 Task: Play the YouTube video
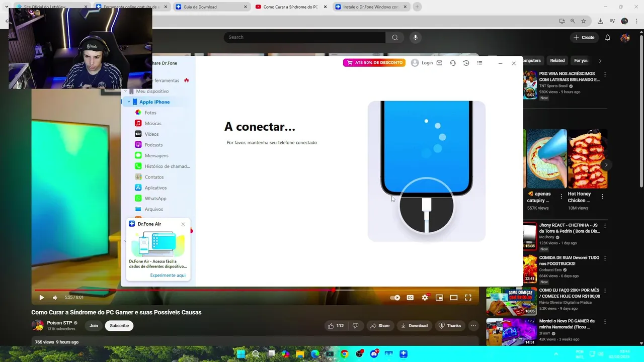(x=41, y=298)
